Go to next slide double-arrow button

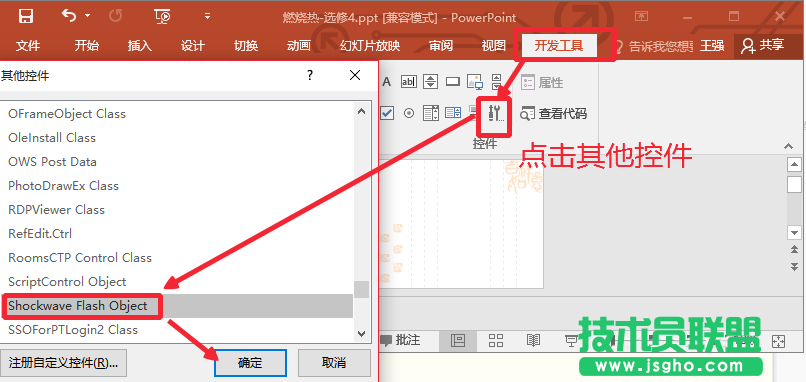pos(794,266)
